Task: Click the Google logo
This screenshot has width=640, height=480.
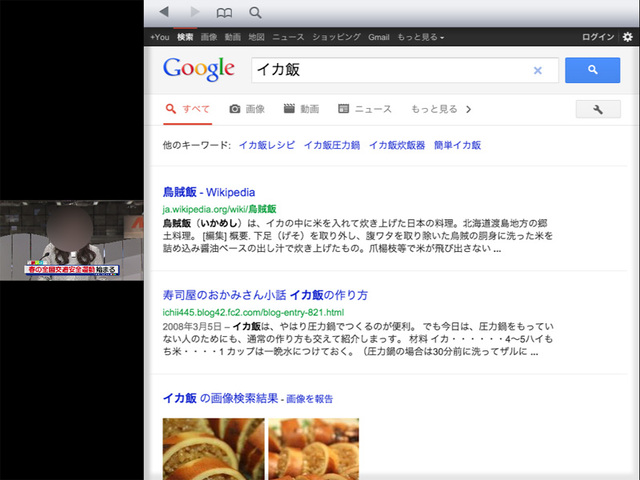Action: (x=199, y=69)
